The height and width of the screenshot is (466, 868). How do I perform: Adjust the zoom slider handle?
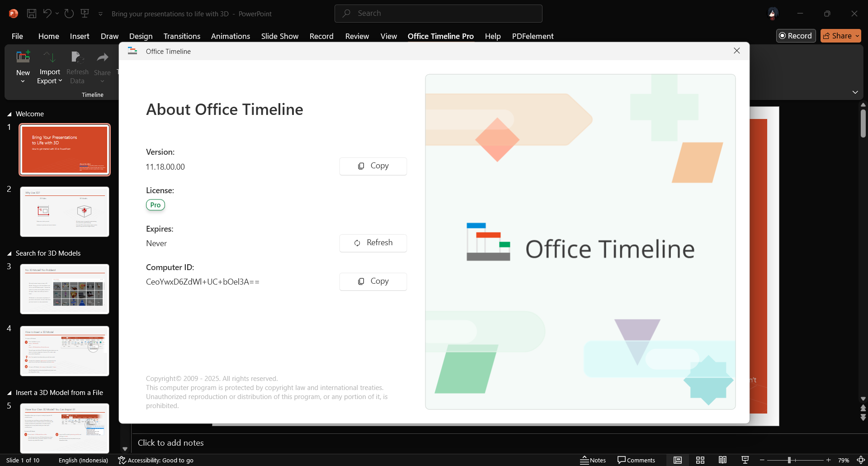tap(789, 460)
